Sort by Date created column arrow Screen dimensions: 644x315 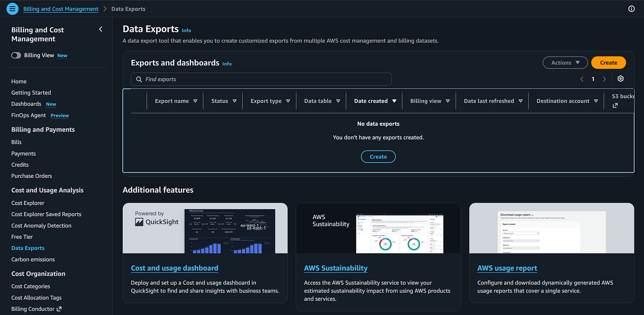(394, 101)
